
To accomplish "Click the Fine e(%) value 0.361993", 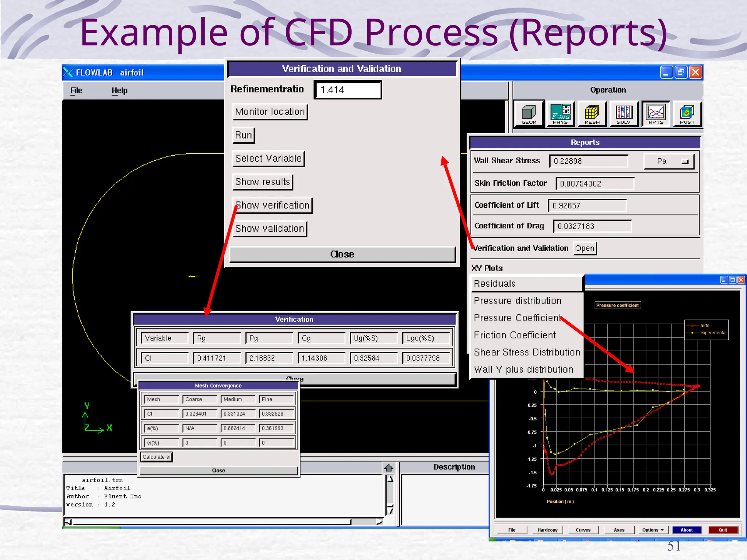I will pos(277,428).
